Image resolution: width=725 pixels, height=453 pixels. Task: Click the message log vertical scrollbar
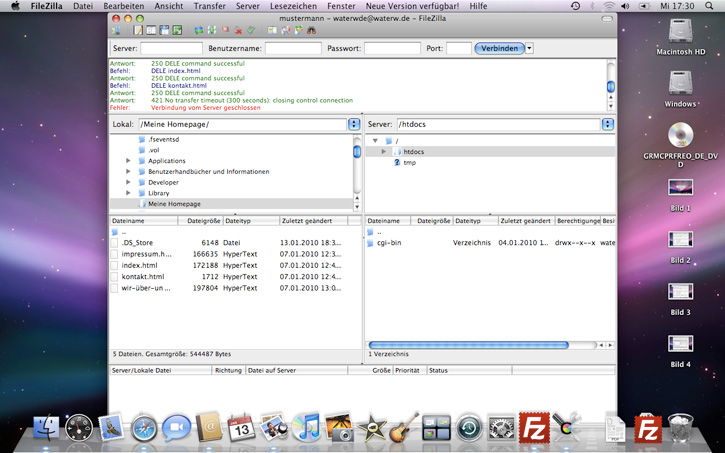point(611,86)
